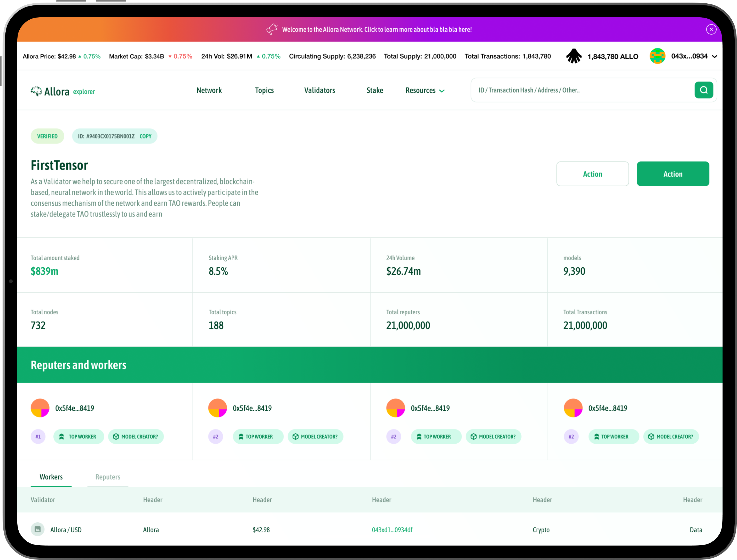Open the Validators menu item
The height and width of the screenshot is (560, 737).
click(x=319, y=90)
